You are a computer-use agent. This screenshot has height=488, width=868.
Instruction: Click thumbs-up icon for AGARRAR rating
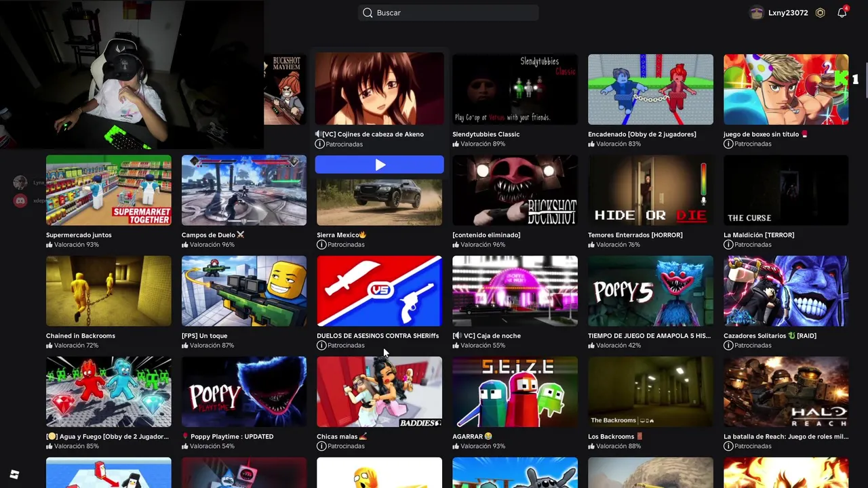coord(456,447)
